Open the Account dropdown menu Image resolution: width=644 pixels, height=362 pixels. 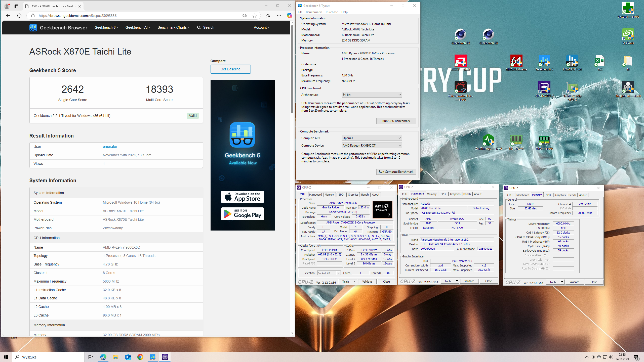(x=261, y=27)
